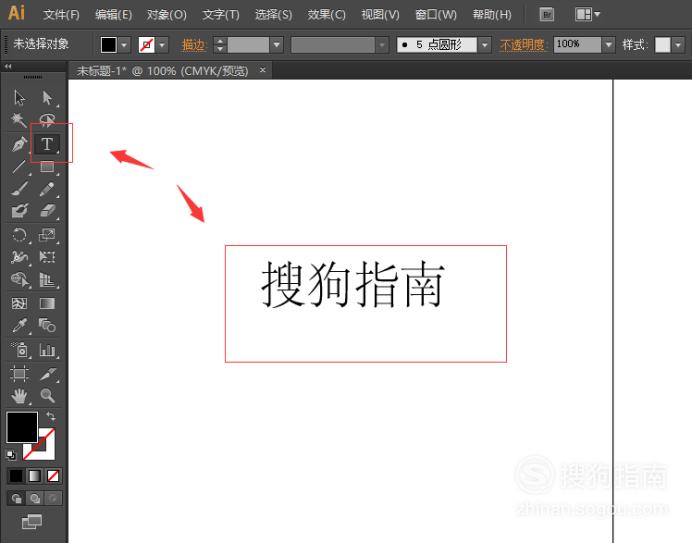Screen dimensions: 692x543
Task: Open the 效果(C) menu
Action: point(326,15)
